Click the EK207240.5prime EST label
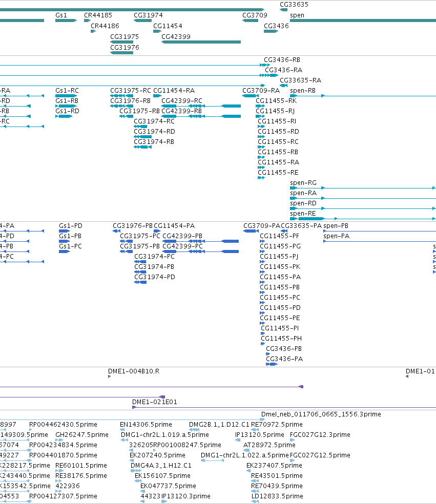 (x=157, y=455)
